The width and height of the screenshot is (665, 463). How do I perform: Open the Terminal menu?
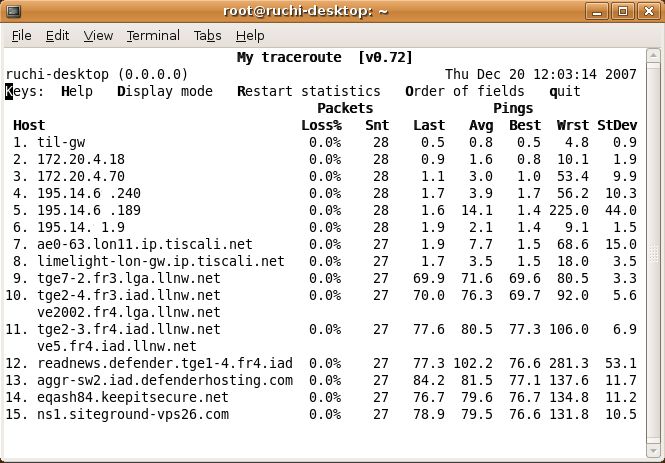pyautogui.click(x=153, y=36)
